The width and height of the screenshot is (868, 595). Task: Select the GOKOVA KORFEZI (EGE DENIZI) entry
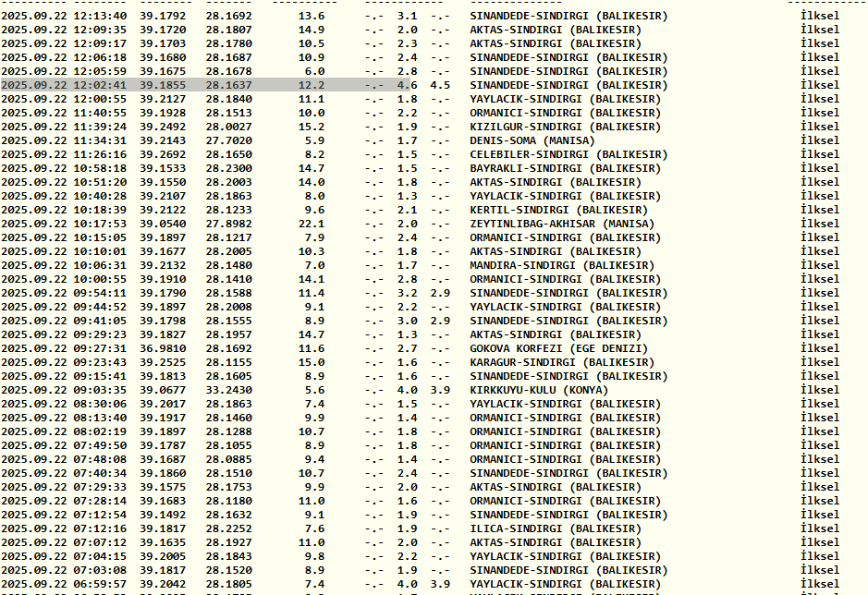coord(558,348)
